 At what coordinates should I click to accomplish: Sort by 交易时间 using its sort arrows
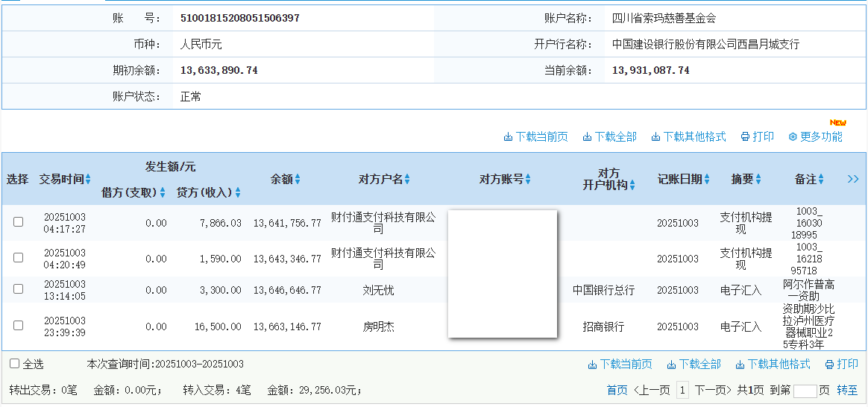pyautogui.click(x=88, y=180)
